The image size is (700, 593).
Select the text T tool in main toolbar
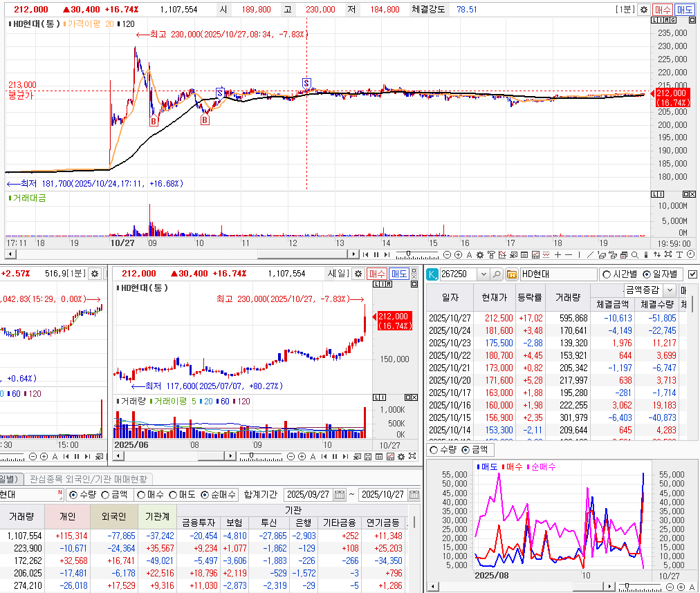tap(679, 255)
